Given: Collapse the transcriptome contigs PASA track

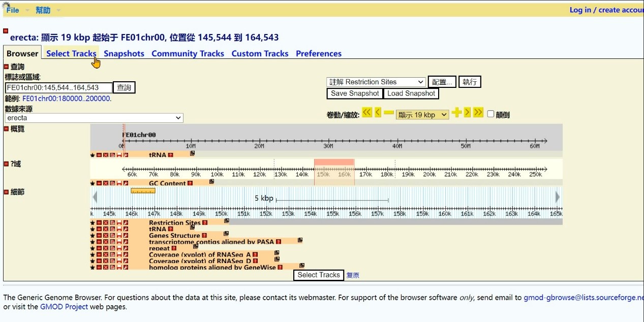Looking at the screenshot, I should pos(99,242).
